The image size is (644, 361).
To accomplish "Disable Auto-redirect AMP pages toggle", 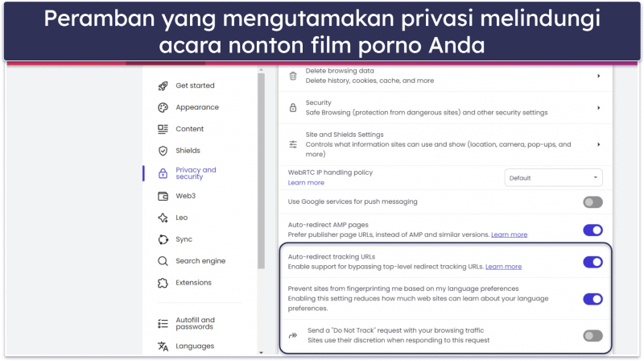I will coord(592,230).
